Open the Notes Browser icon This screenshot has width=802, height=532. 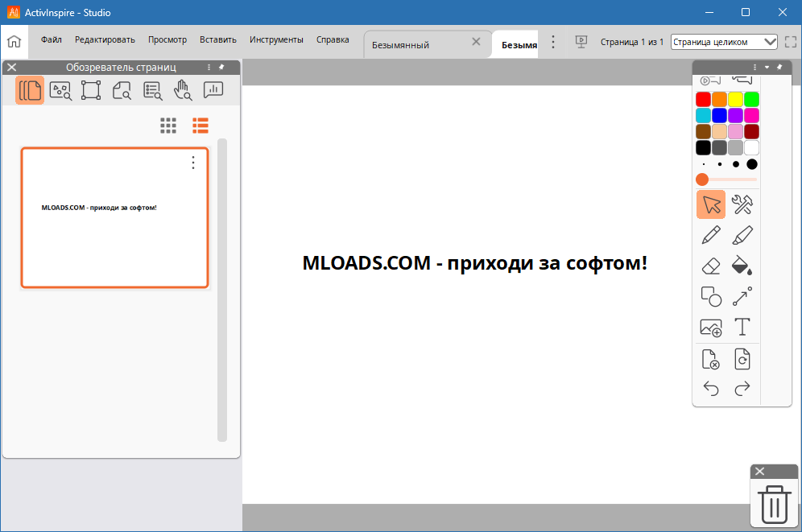tap(122, 90)
